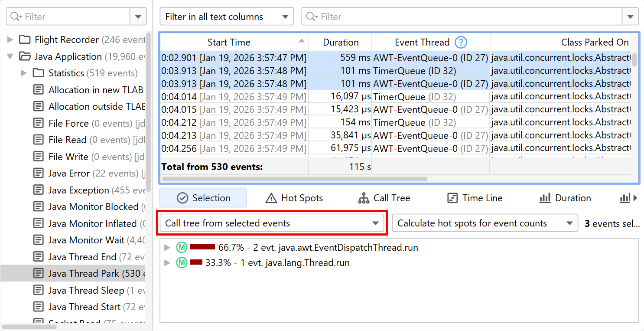Click the Call Tree hierarchy icon
644x331 pixels.
(364, 198)
